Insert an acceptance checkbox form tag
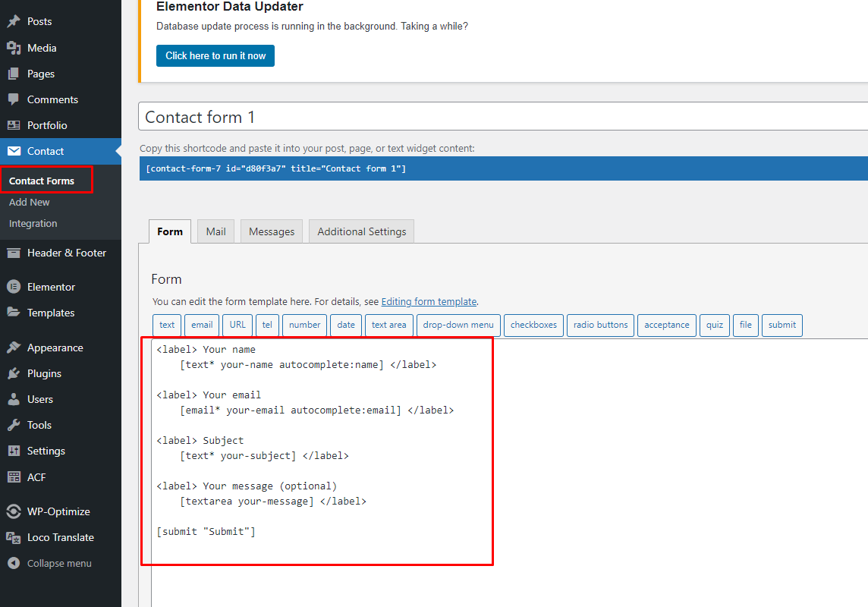This screenshot has height=607, width=868. (x=667, y=325)
